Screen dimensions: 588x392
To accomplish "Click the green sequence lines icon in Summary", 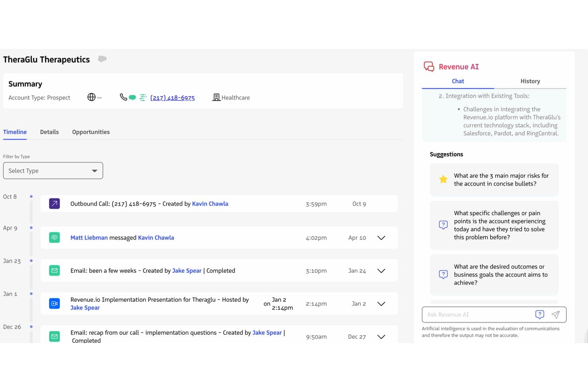I will pos(143,97).
